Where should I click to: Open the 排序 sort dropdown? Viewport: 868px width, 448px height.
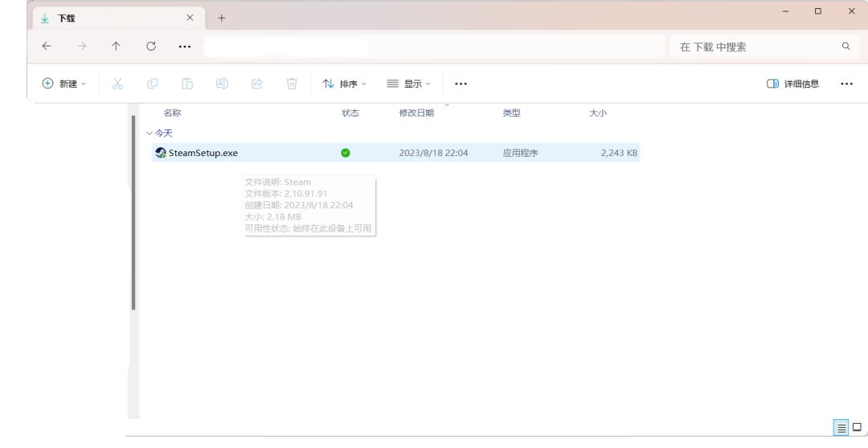pyautogui.click(x=344, y=84)
